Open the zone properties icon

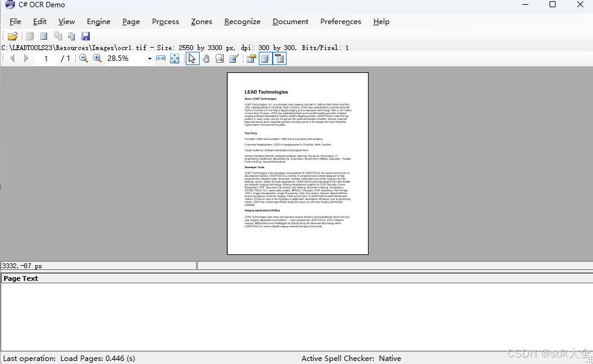pos(251,58)
